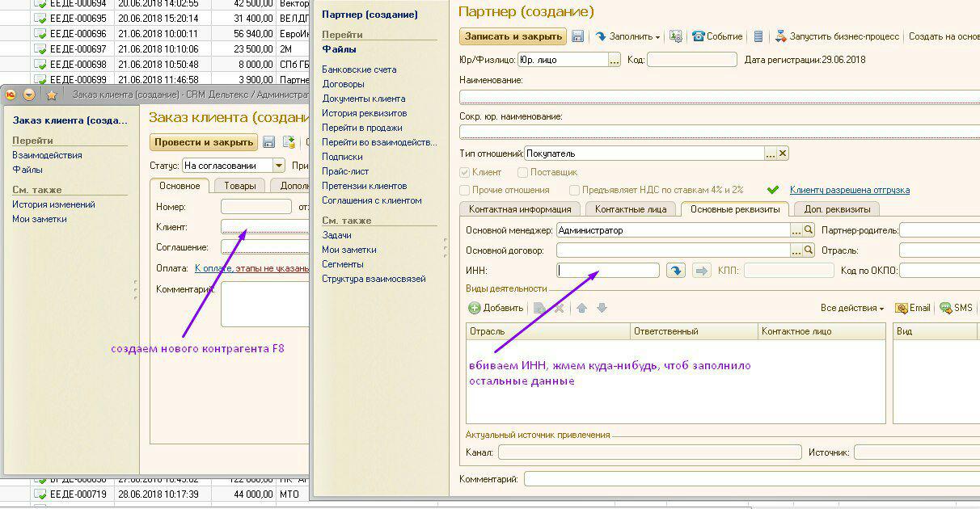The width and height of the screenshot is (980, 509).
Task: Click the blue arrow fill-by-ИНН icon
Action: point(675,271)
